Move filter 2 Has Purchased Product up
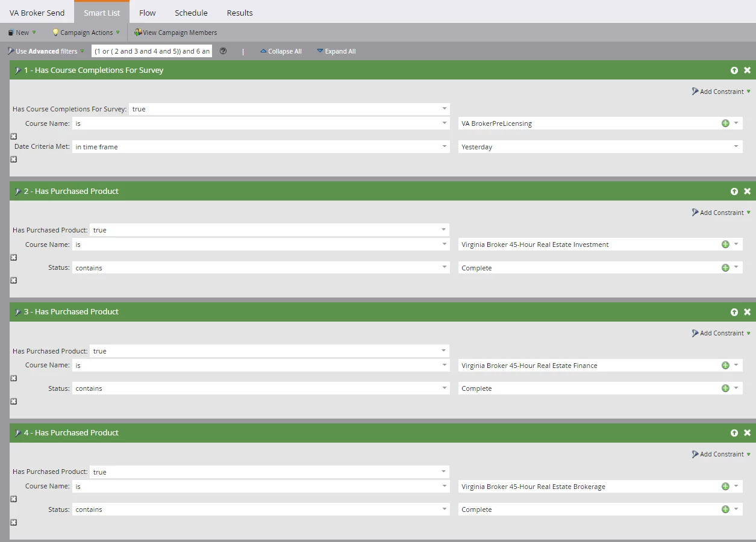The width and height of the screenshot is (756, 542). (734, 192)
